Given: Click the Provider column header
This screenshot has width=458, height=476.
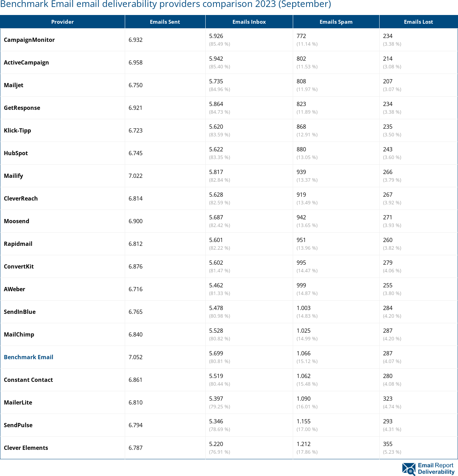Looking at the screenshot, I should (x=62, y=22).
